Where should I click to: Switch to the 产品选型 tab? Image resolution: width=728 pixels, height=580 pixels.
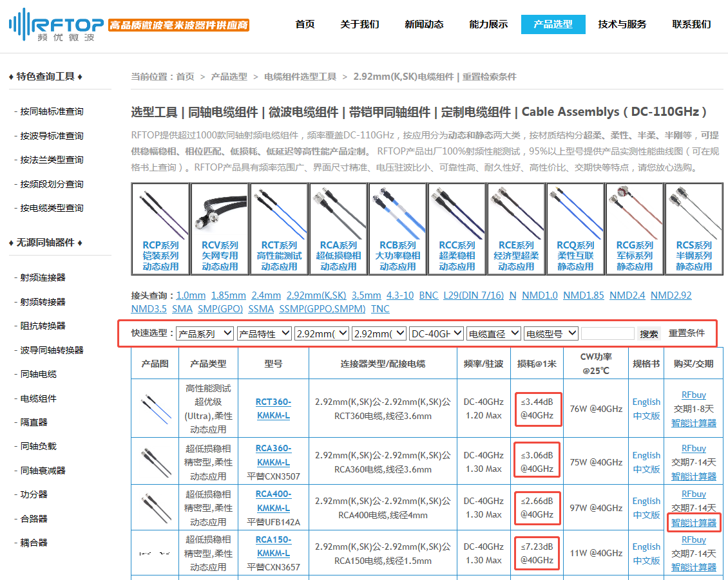[553, 24]
